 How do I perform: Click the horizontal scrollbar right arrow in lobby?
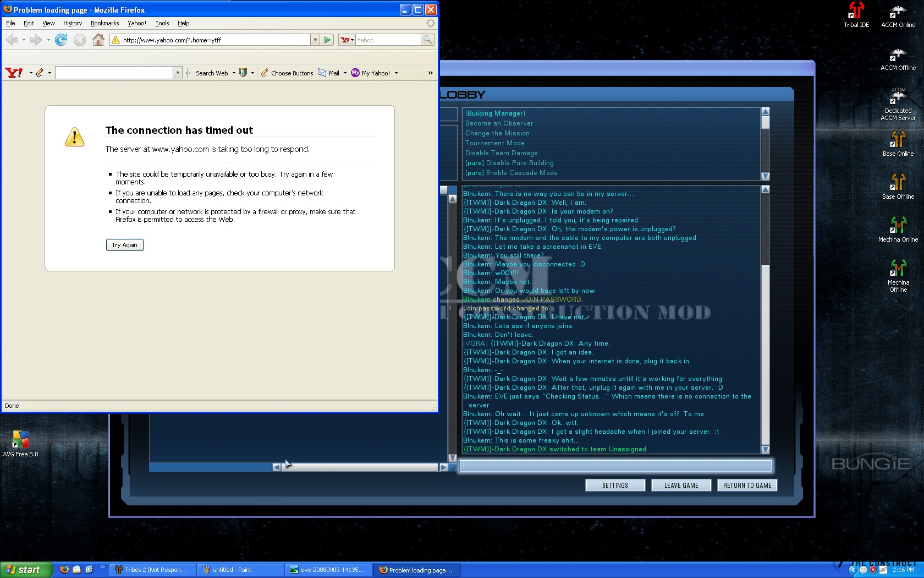(x=443, y=467)
